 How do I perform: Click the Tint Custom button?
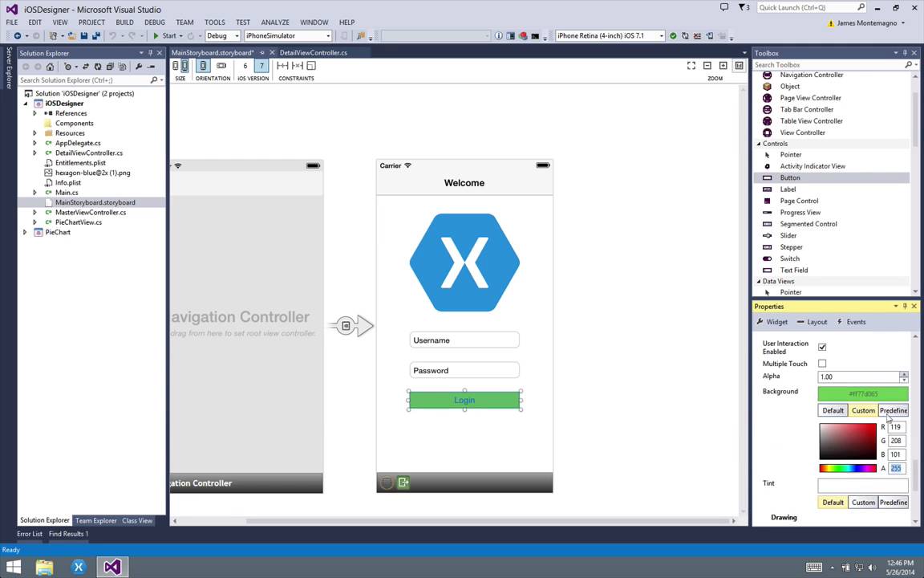863,503
